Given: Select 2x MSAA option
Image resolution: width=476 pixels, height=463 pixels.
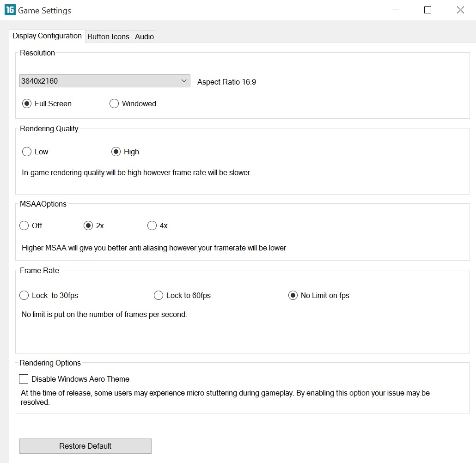Looking at the screenshot, I should [x=88, y=225].
